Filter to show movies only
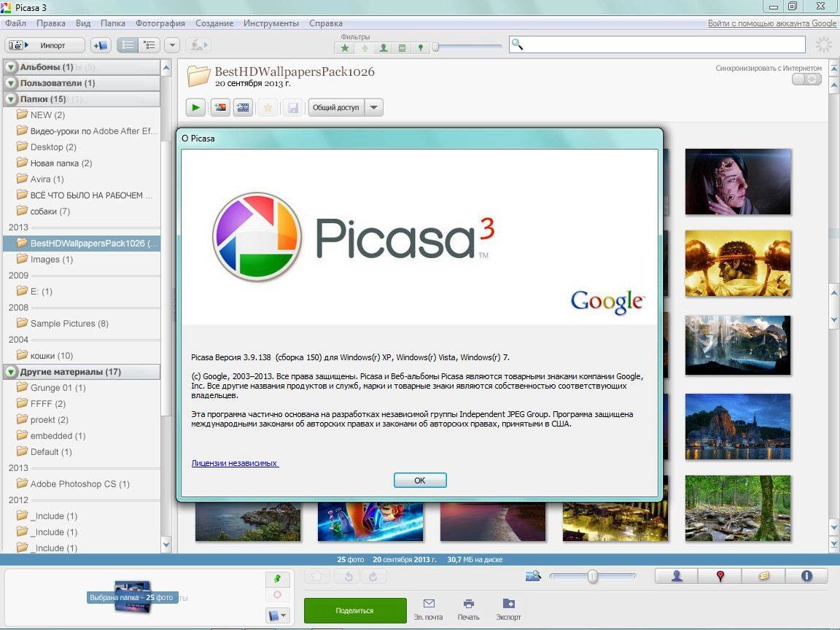This screenshot has width=840, height=630. pyautogui.click(x=402, y=47)
